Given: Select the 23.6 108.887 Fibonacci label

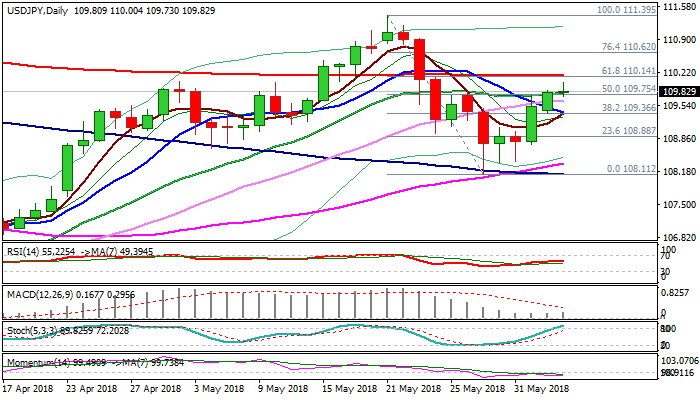Looking at the screenshot, I should (628, 130).
